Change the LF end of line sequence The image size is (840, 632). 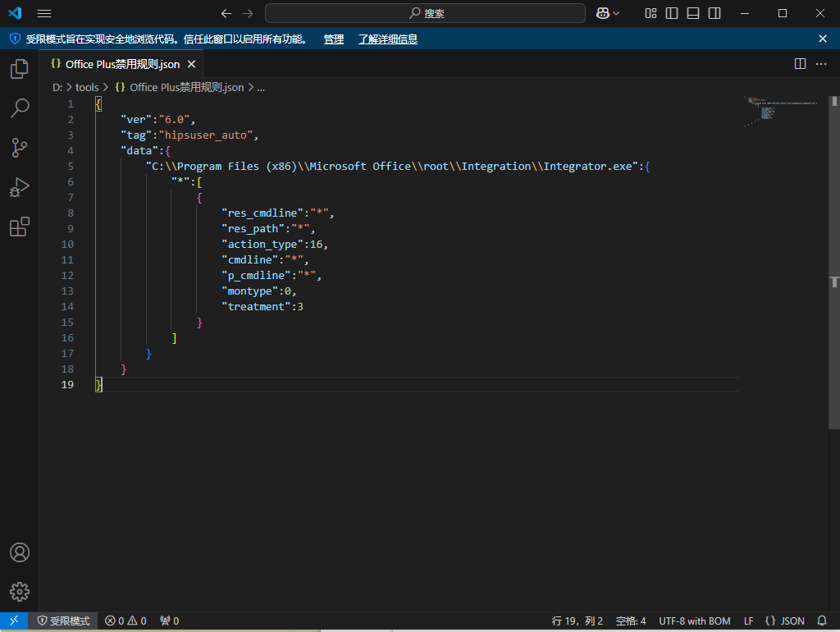click(x=748, y=621)
